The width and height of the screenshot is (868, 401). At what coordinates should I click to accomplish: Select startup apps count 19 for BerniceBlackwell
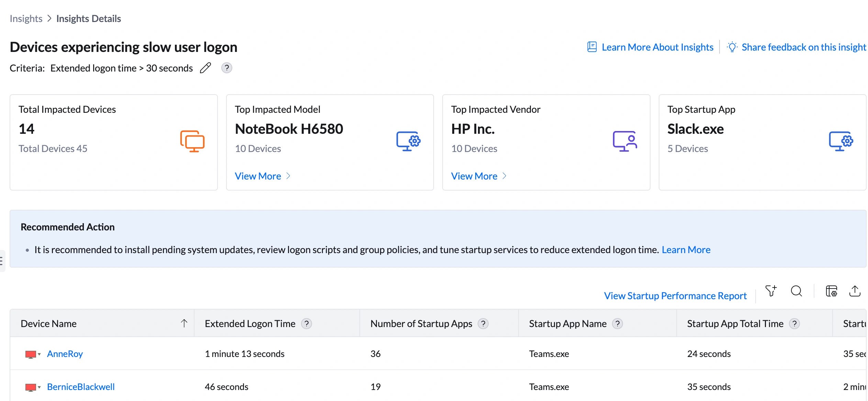(x=375, y=387)
